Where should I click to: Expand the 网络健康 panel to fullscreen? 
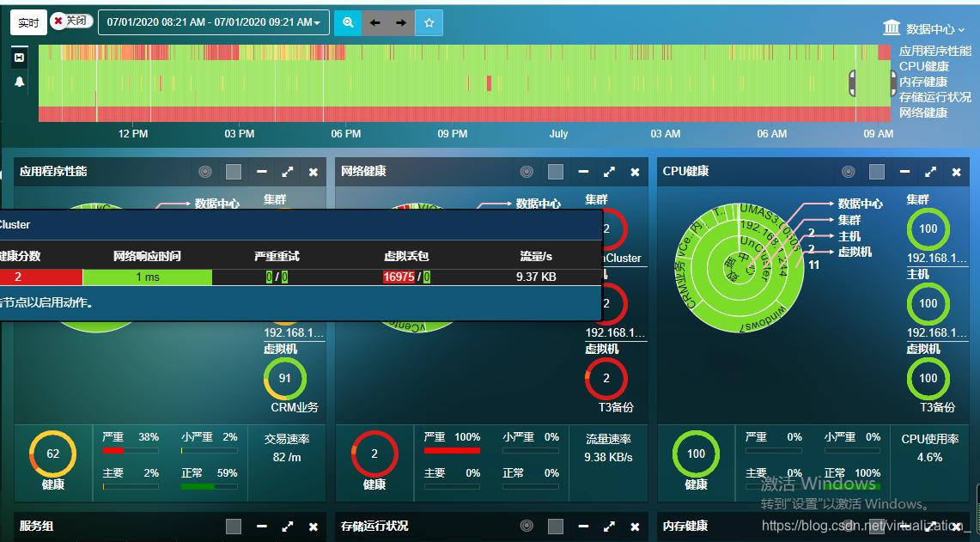click(609, 171)
